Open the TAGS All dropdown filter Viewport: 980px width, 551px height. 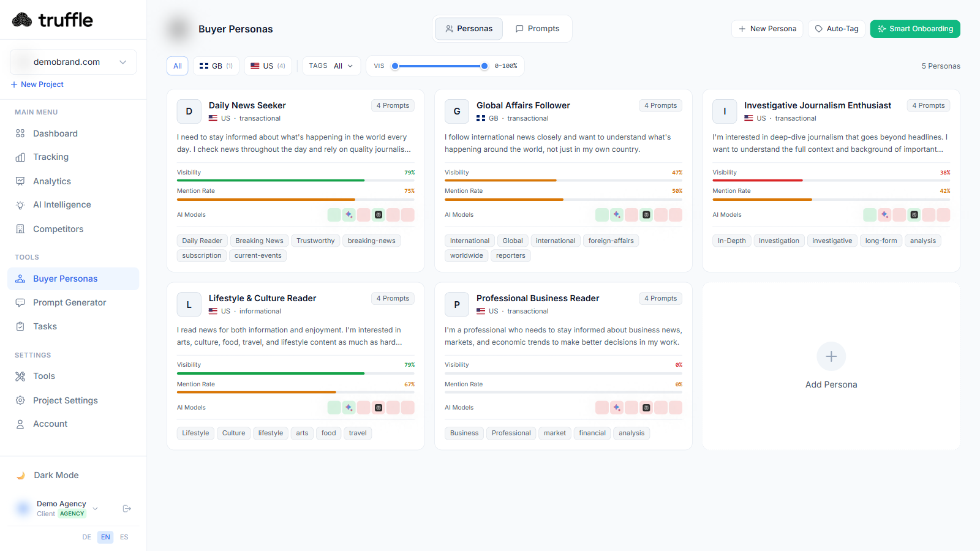pos(331,66)
